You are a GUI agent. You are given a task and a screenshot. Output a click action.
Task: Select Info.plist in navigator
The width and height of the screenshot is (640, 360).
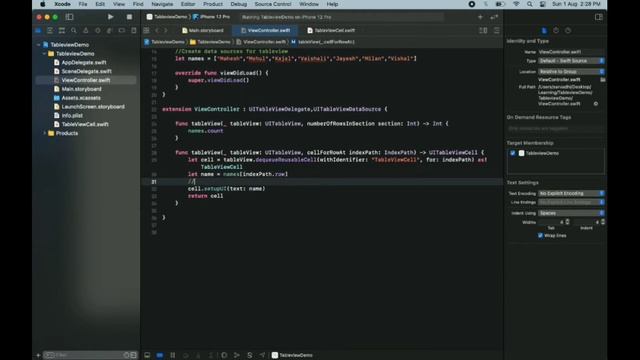click(72, 116)
